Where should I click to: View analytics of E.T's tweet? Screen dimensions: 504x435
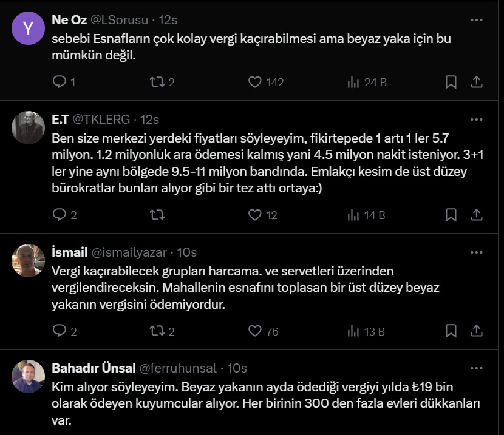click(x=353, y=214)
